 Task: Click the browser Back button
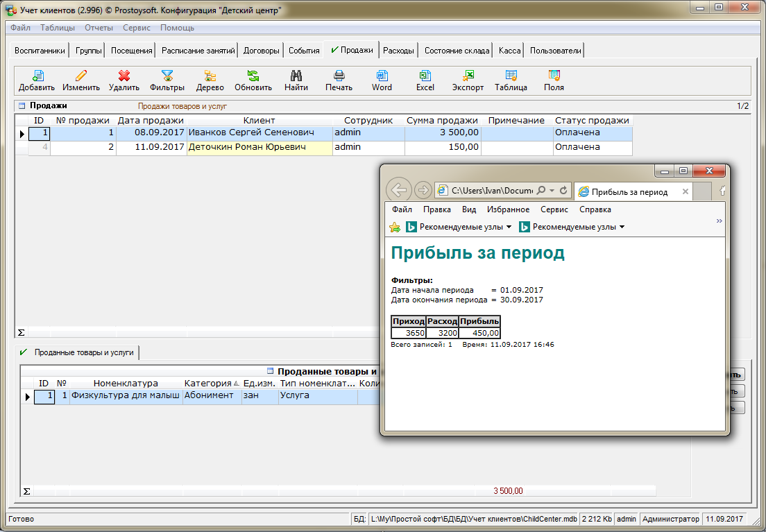coord(398,190)
